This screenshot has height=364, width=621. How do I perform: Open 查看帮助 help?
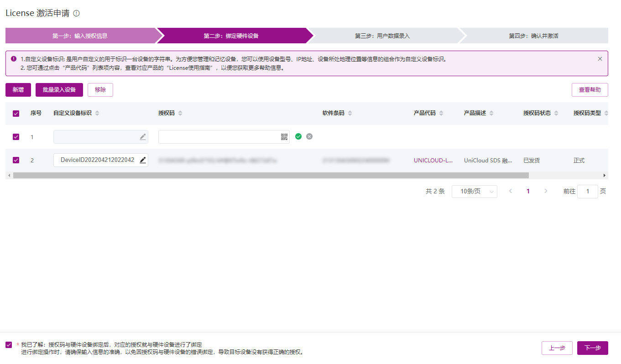[x=590, y=90]
